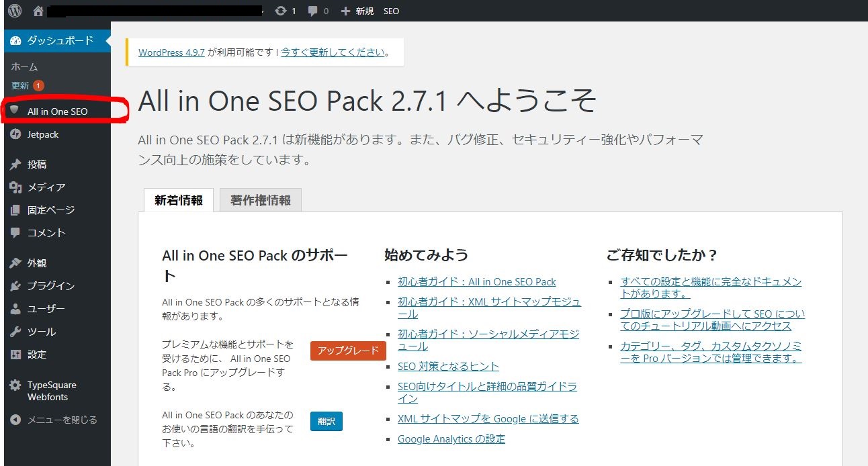
Task: Click the 投稿 pushpin icon
Action: 15,165
